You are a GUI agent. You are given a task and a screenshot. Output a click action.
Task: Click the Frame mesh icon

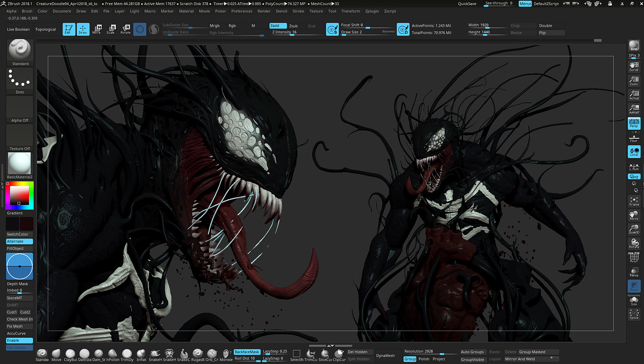[x=634, y=201]
